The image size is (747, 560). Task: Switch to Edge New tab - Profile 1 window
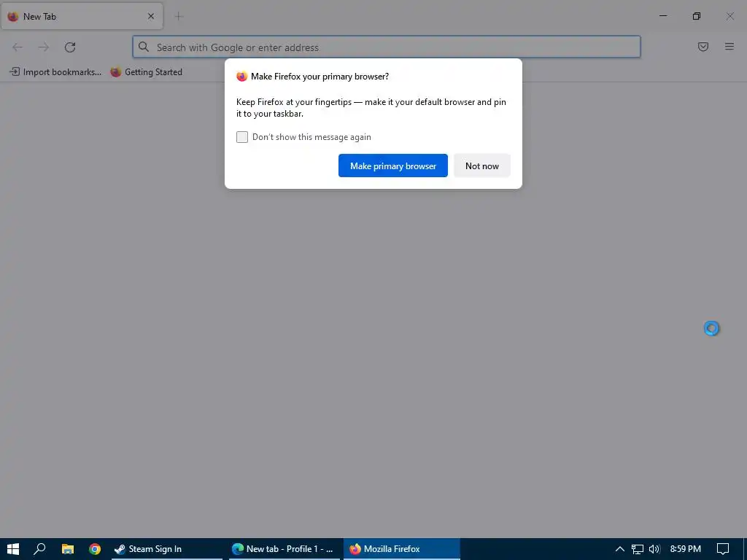click(285, 549)
